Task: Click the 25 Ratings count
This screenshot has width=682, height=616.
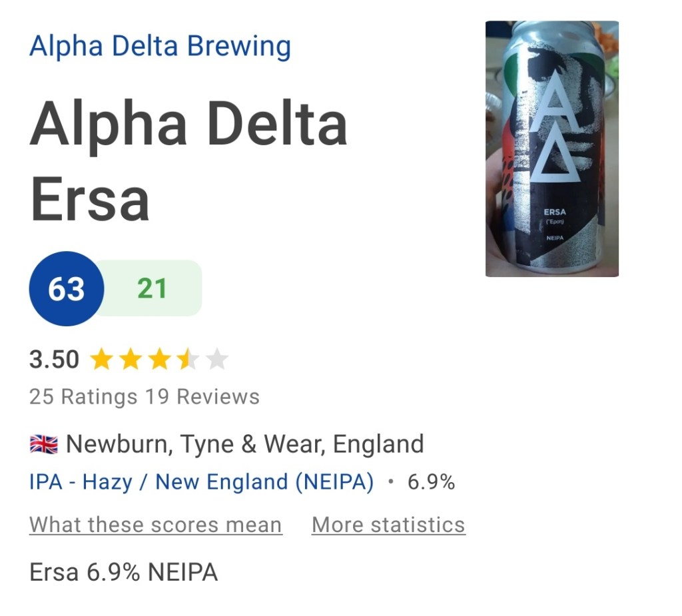Action: 83,397
